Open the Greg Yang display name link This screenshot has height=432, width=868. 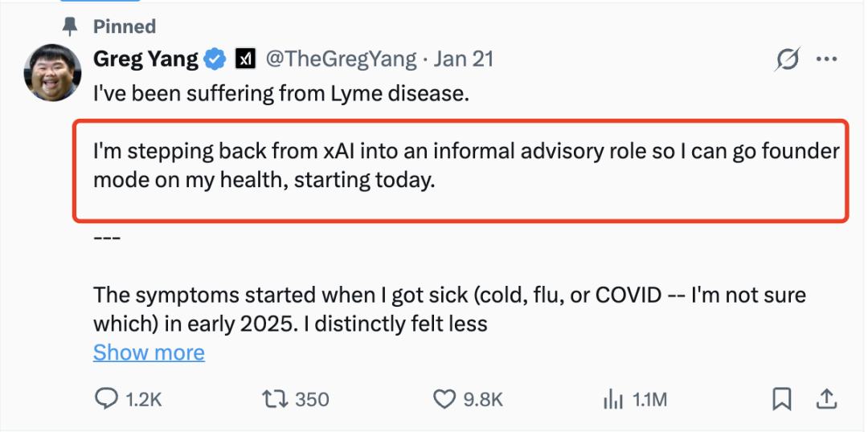(145, 59)
